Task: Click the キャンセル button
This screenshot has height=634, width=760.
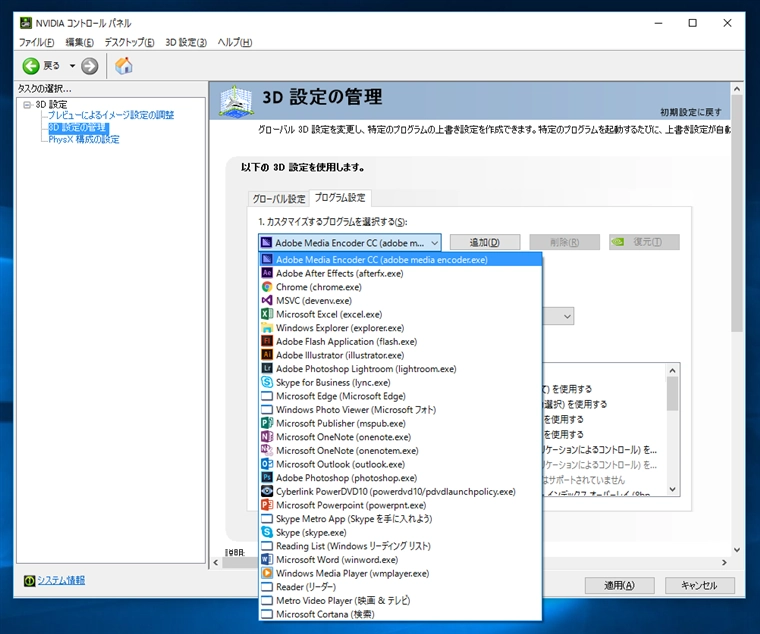Action: (x=699, y=585)
